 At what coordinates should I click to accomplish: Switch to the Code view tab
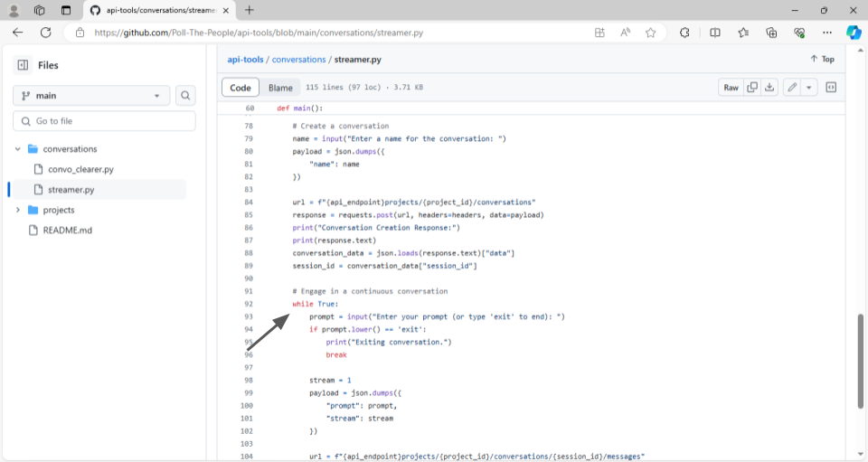pos(241,88)
